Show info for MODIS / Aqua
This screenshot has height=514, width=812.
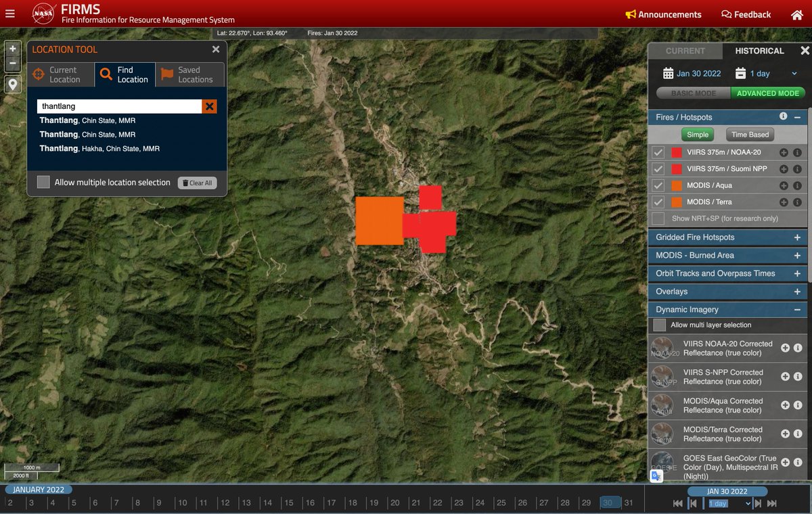(797, 185)
